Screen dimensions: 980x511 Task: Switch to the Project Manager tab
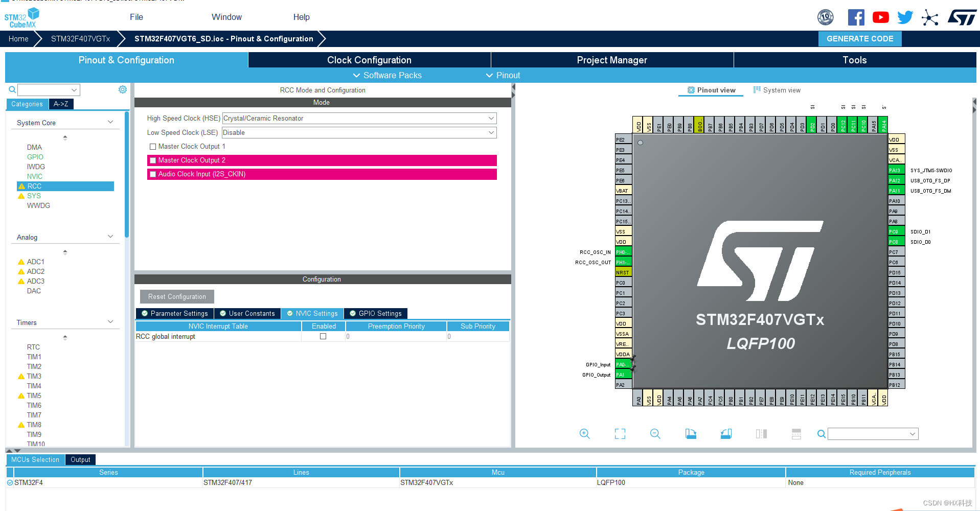[x=612, y=60]
